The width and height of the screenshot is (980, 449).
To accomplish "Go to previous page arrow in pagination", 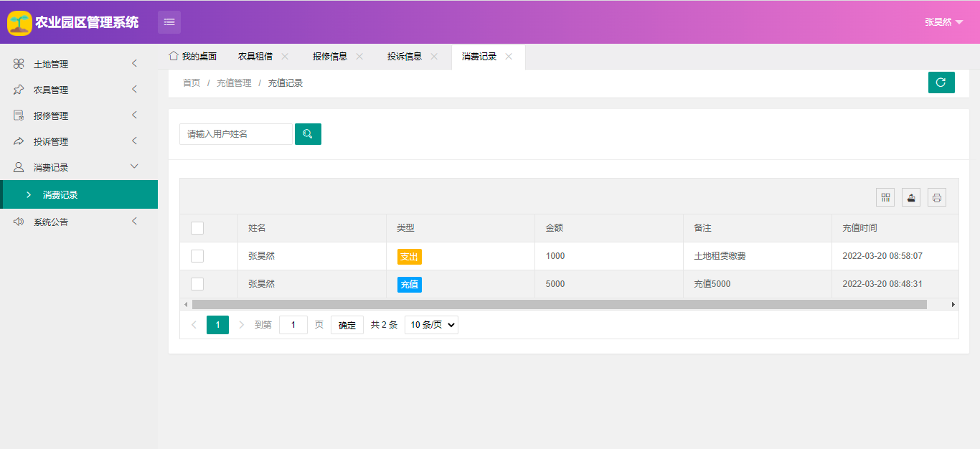I will [194, 325].
